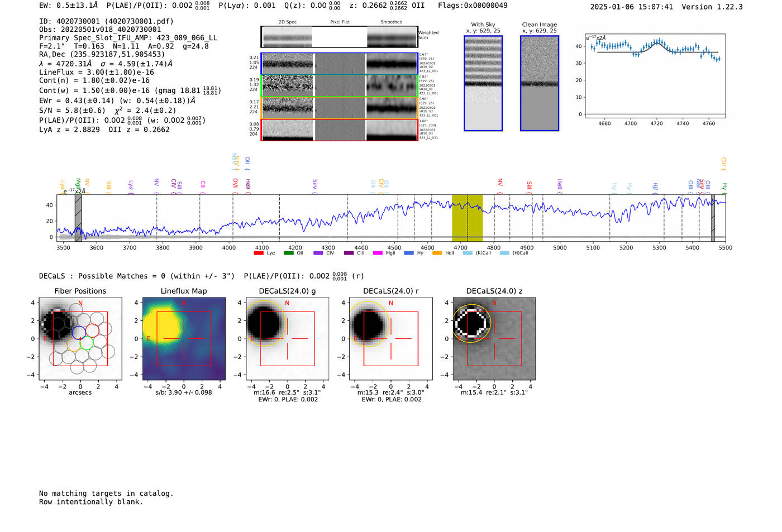Click the 'With Sky' title above the cutout
Image resolution: width=782 pixels, height=532 pixels.
(x=483, y=25)
